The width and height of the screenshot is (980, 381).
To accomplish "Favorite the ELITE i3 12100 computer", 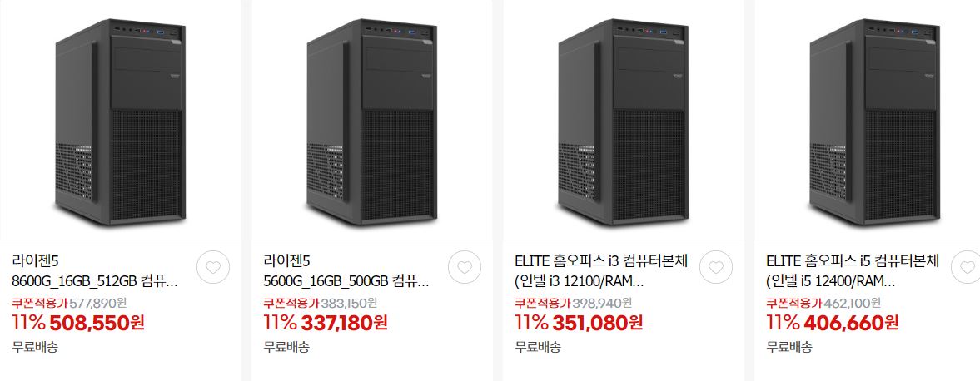I will click(x=715, y=267).
